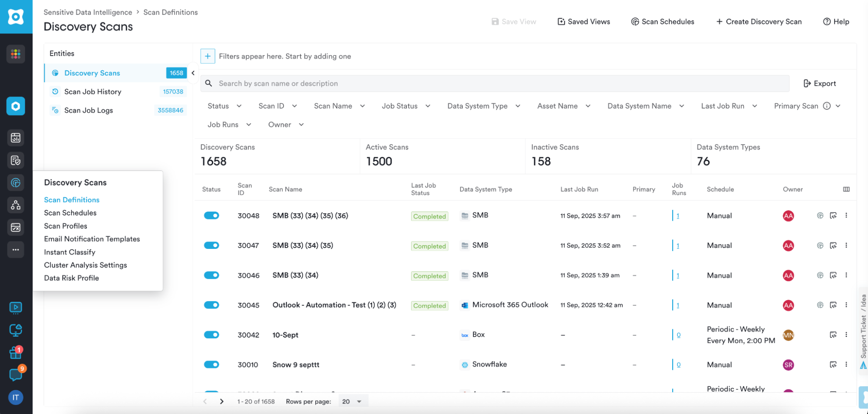Open Scan Profiles menu item
The image size is (868, 414).
[x=66, y=226]
